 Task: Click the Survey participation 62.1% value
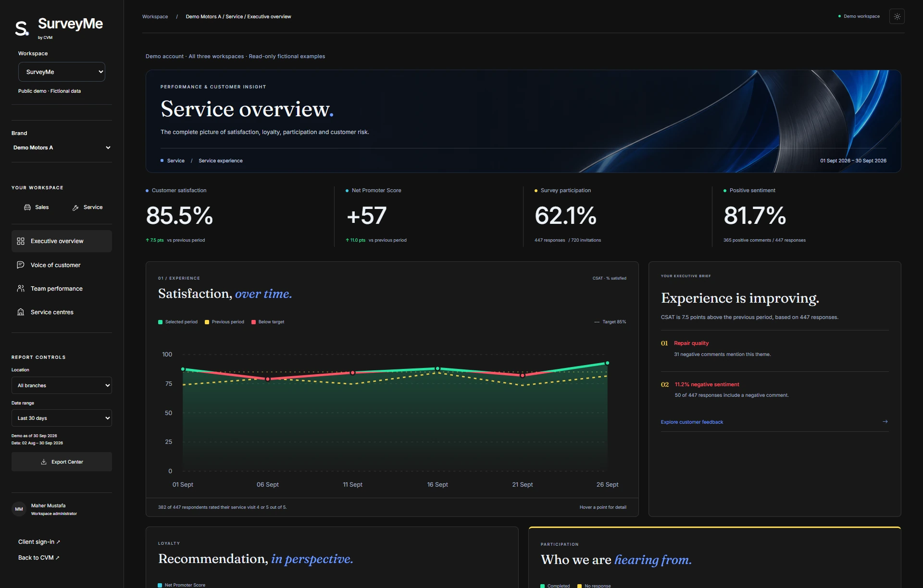pos(565,216)
